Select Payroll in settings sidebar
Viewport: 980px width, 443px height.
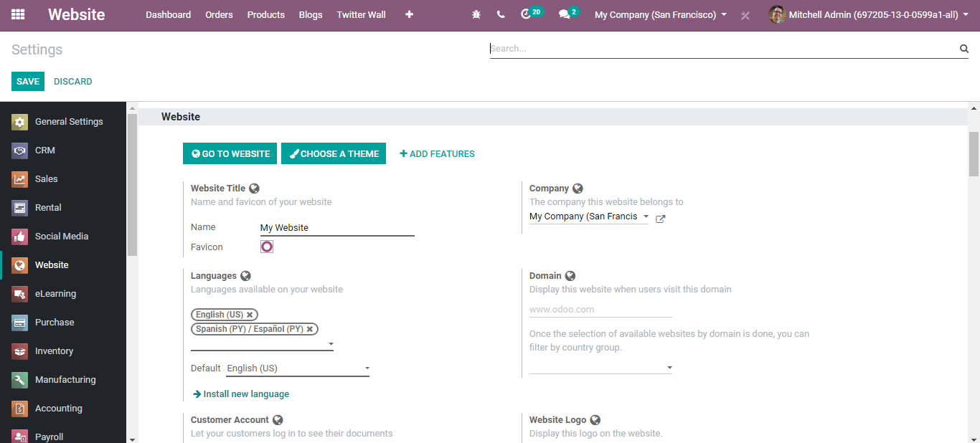tap(63, 436)
